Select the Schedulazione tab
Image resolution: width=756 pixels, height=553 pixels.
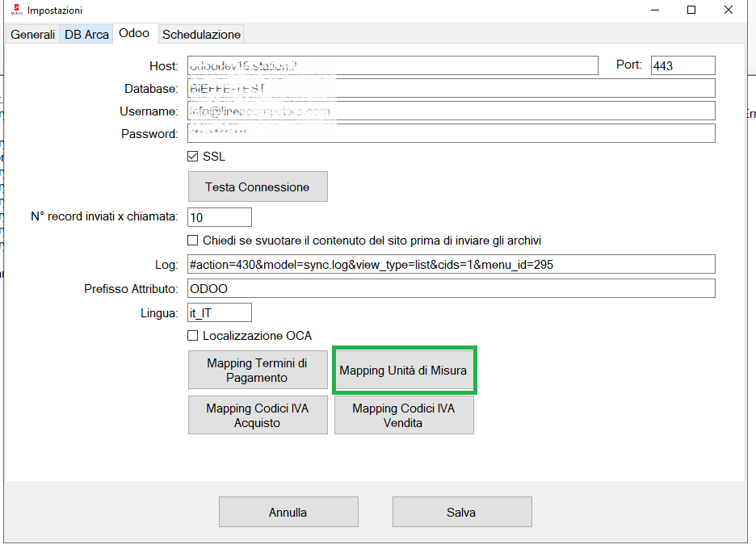(x=201, y=35)
